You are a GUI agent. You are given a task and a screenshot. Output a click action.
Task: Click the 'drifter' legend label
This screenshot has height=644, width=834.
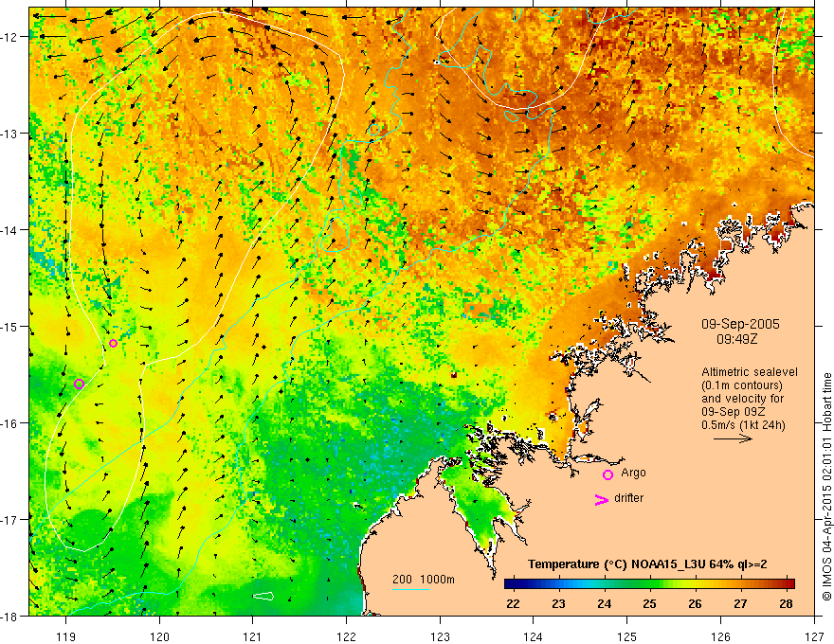click(x=628, y=498)
